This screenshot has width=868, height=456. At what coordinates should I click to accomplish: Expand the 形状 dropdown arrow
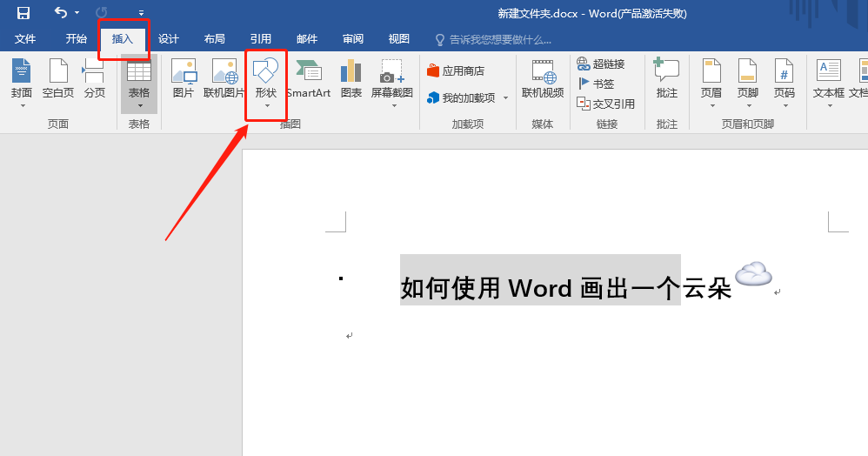[x=267, y=106]
